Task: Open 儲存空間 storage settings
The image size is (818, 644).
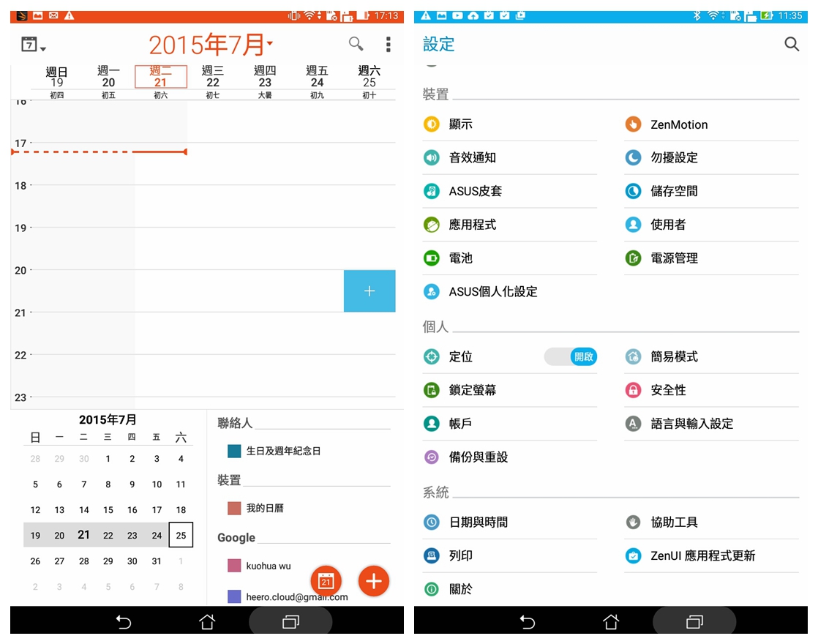Action: click(x=712, y=191)
